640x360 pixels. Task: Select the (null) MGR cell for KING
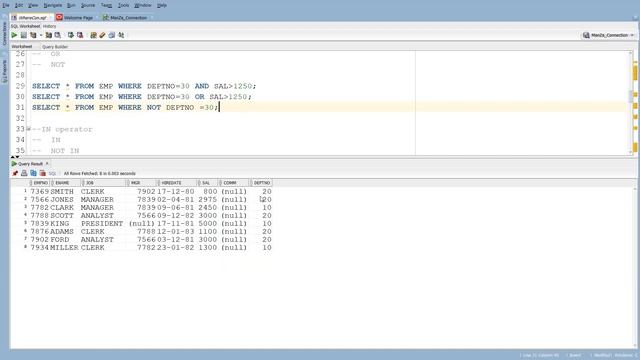(x=142, y=224)
